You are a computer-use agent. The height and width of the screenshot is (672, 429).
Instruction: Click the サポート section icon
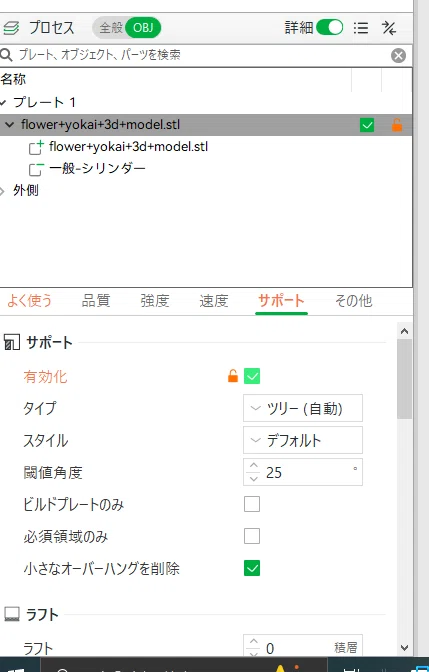click(12, 342)
